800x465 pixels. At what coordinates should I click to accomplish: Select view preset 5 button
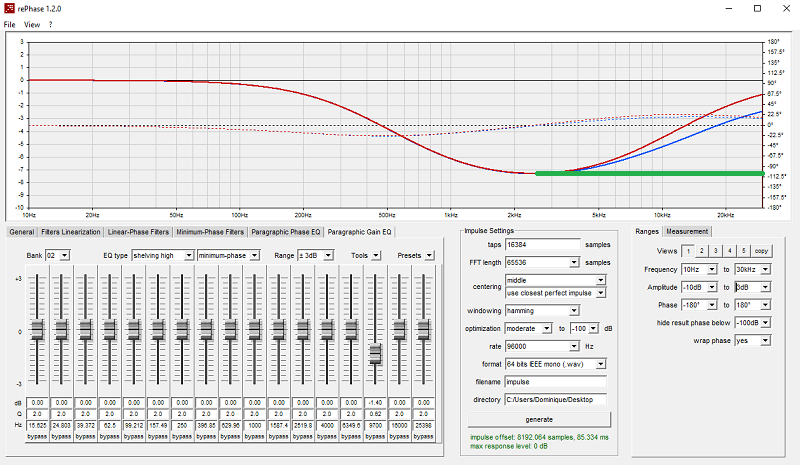(x=744, y=251)
